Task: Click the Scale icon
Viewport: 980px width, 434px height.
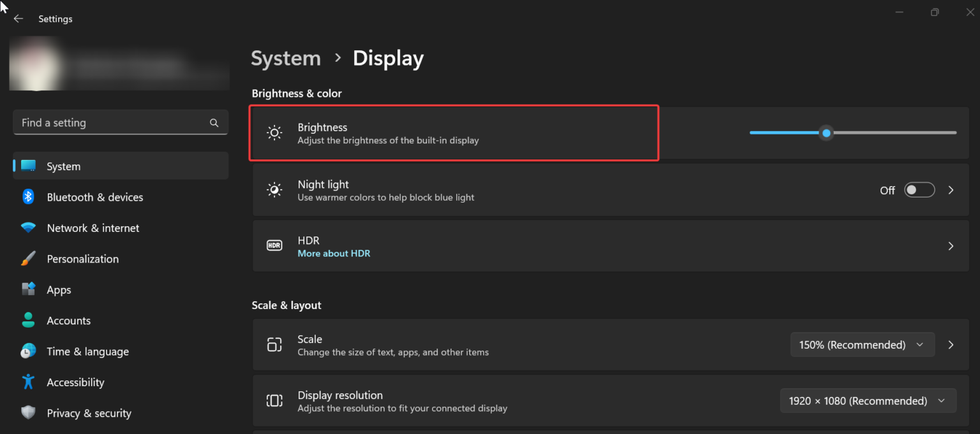Action: pos(274,344)
